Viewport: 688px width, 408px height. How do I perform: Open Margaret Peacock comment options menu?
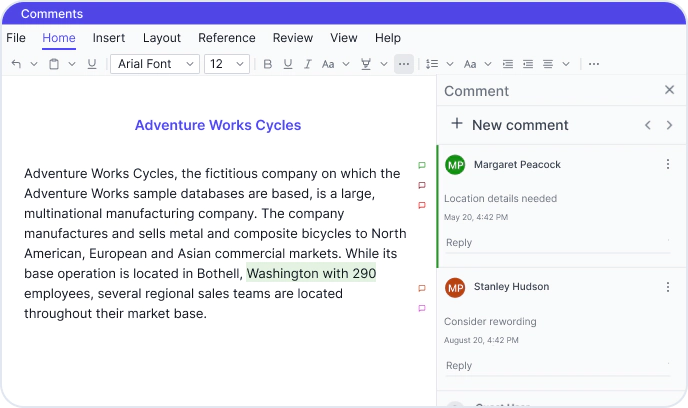[668, 164]
